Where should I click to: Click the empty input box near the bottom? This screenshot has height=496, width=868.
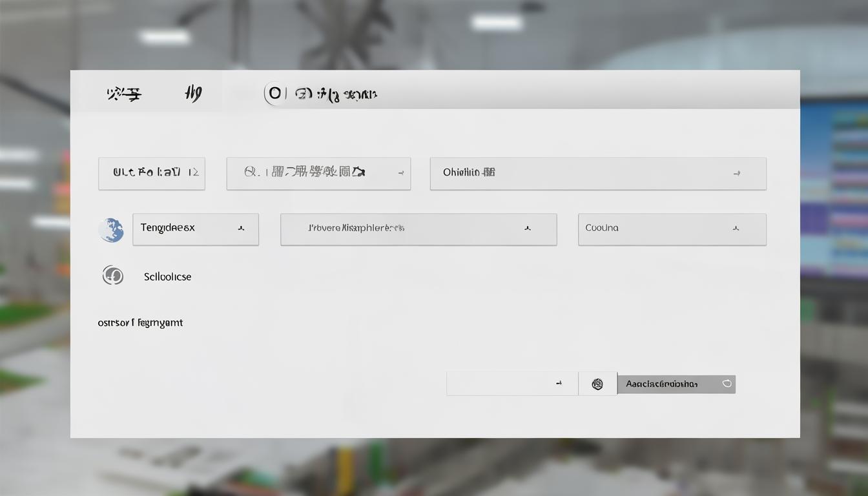pos(504,383)
